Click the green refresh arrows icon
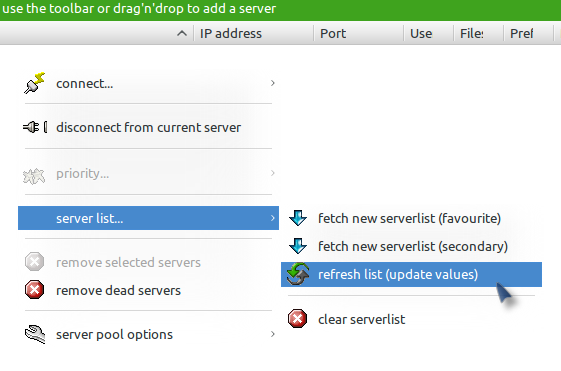561x371 pixels. click(x=298, y=274)
